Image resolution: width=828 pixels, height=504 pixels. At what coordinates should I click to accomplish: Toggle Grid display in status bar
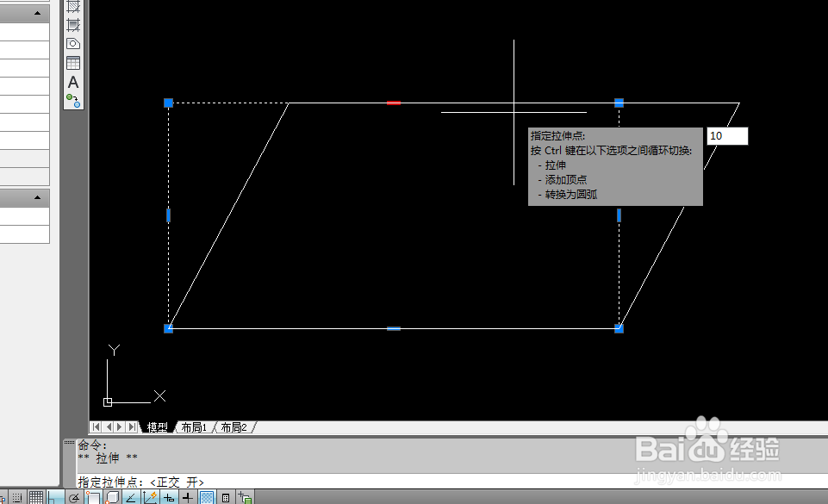[x=36, y=497]
